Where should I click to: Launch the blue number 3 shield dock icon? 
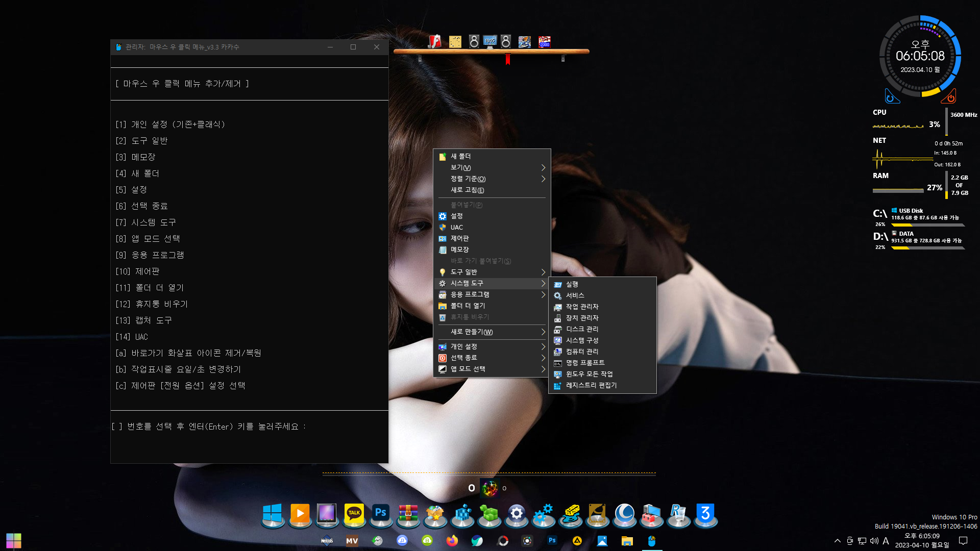706,514
